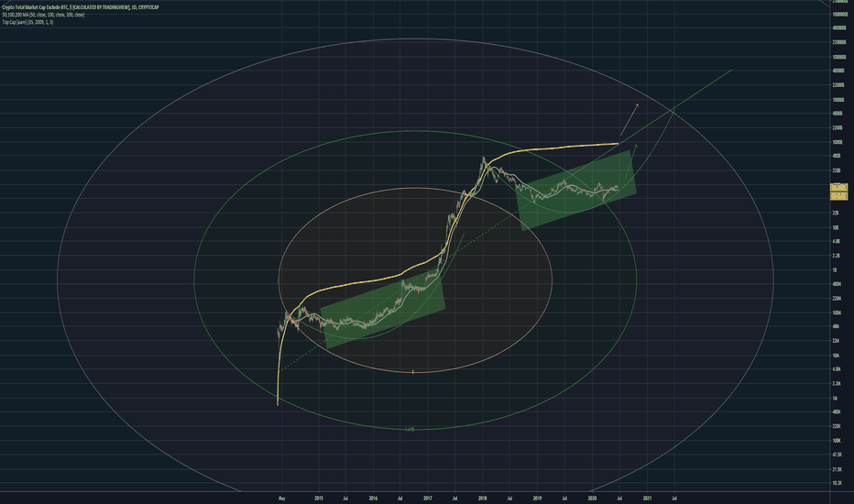
Task: Select the 2017 label on the time axis
Action: click(428, 498)
